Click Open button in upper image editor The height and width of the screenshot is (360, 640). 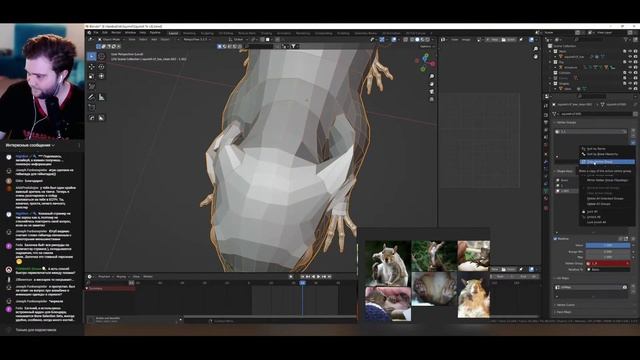coord(508,40)
